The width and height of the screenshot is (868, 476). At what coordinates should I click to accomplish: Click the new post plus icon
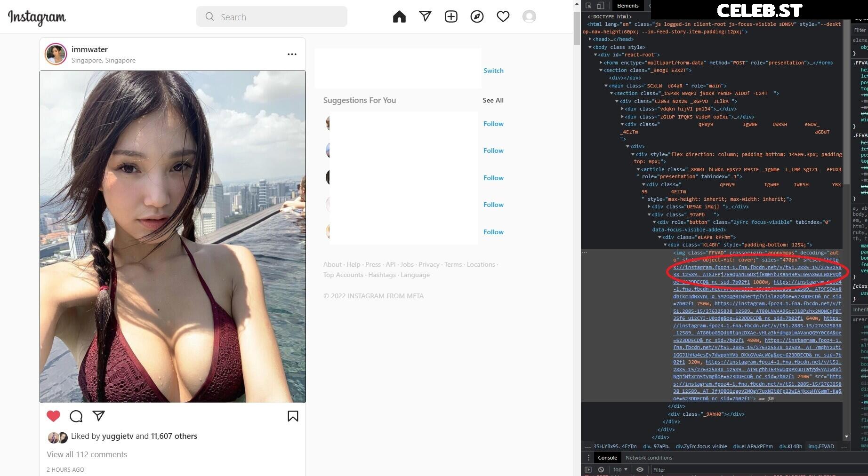(x=451, y=17)
